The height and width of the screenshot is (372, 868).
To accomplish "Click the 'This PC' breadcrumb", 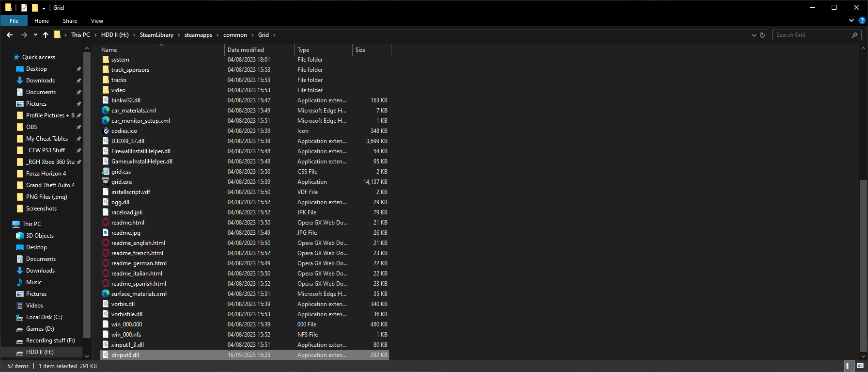I will pos(80,35).
